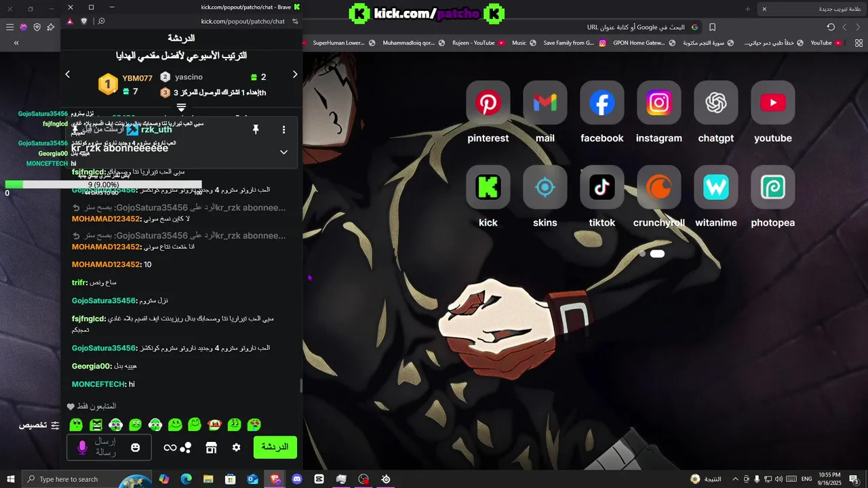Select the new tab labeled علامة تبويب جديدة
868x488 pixels.
[812, 9]
